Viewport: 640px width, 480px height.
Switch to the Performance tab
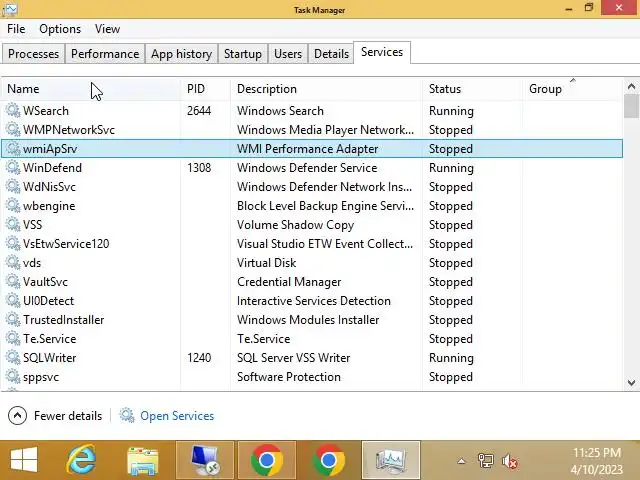coord(105,54)
